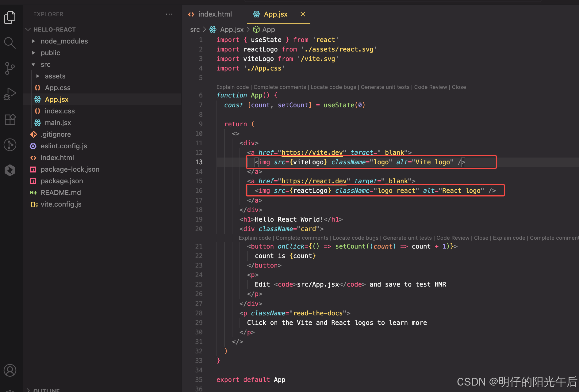Screen dimensions: 579x392
Task: Click the Hello React World! heading text
Action: (x=289, y=219)
